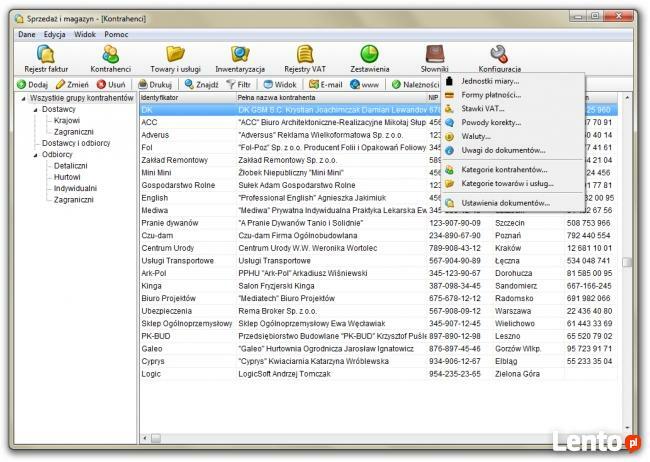Viewport: 650px width, 462px height.
Task: Open the Rejestr faktur module
Action: [47, 57]
